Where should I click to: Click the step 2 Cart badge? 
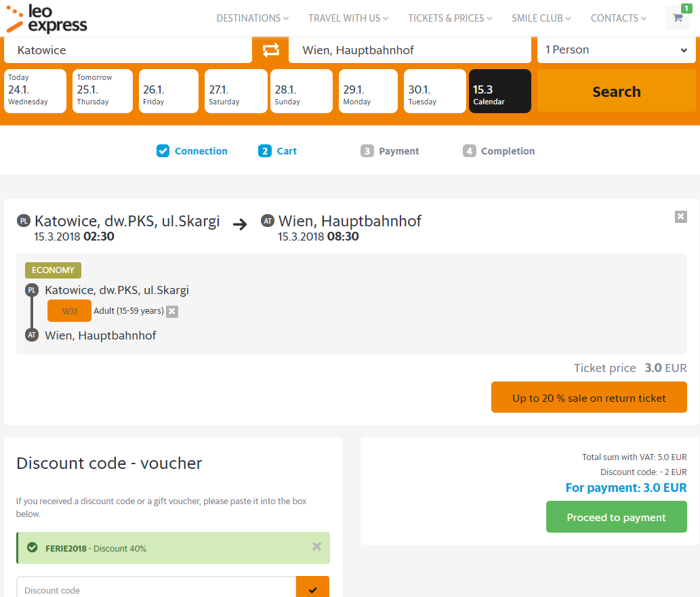pyautogui.click(x=265, y=151)
